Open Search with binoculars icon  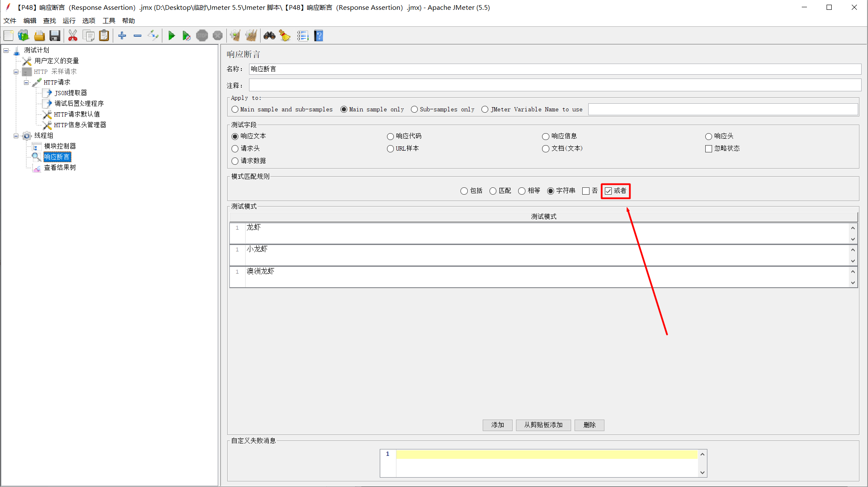(270, 36)
